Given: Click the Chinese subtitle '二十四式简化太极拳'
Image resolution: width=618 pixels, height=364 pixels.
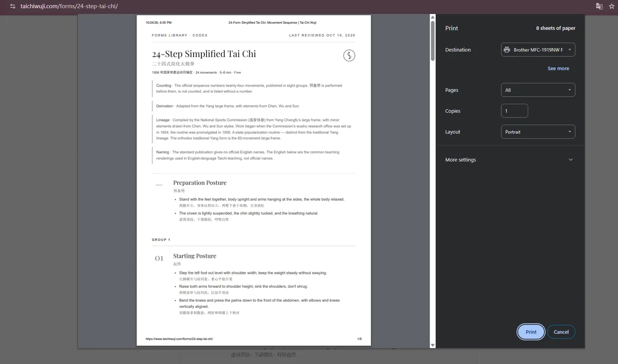Looking at the screenshot, I should click(173, 64).
